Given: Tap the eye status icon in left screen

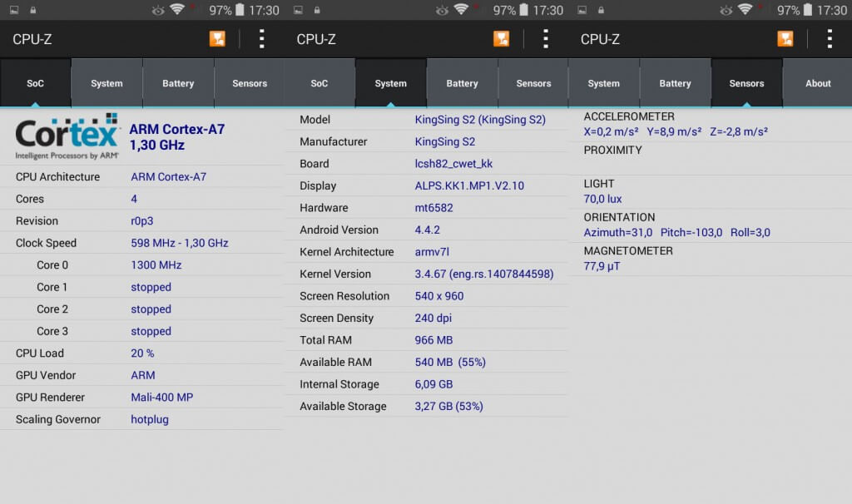Looking at the screenshot, I should pyautogui.click(x=158, y=10).
